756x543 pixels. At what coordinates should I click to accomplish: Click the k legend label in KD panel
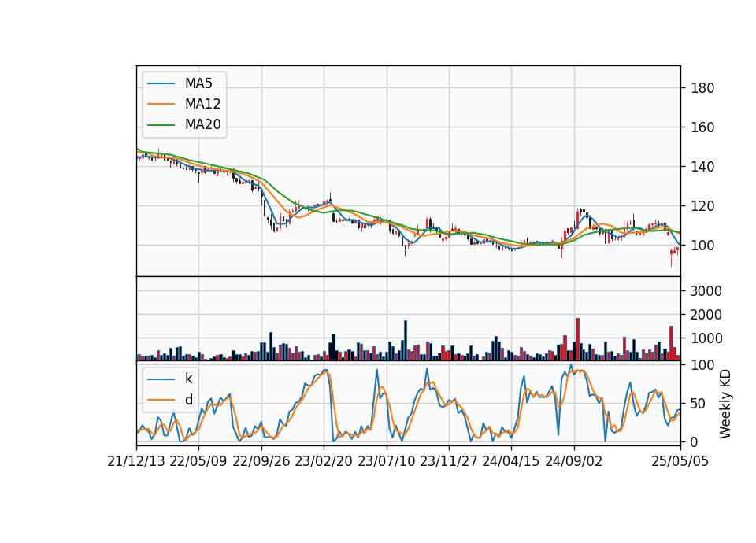tap(188, 379)
